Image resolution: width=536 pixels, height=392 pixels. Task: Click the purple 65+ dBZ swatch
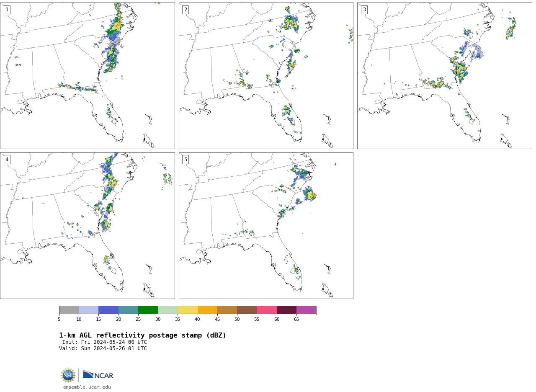coord(306,310)
